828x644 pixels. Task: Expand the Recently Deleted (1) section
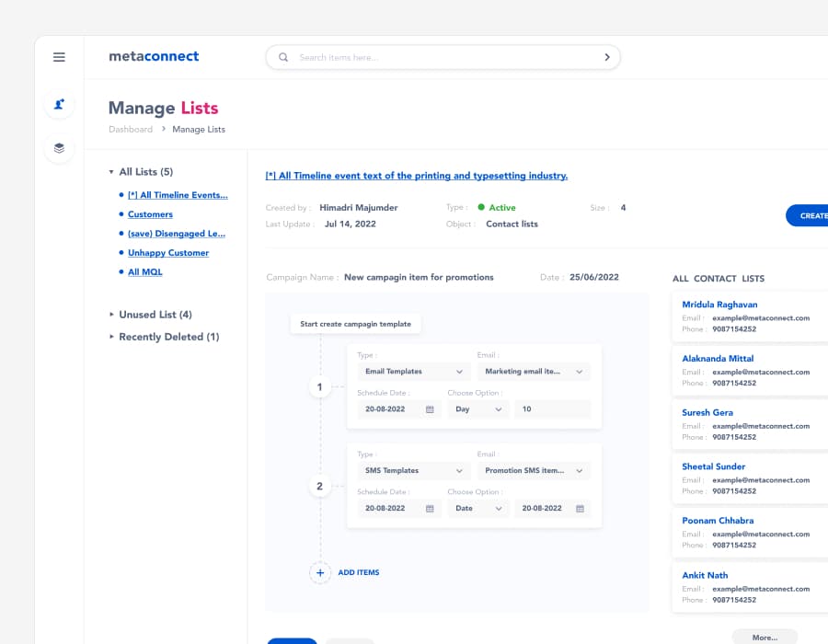point(111,337)
